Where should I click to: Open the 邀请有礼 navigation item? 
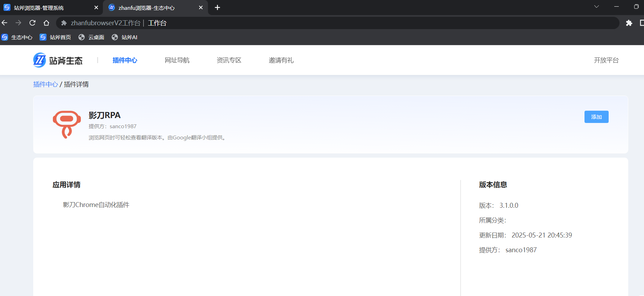click(x=281, y=60)
